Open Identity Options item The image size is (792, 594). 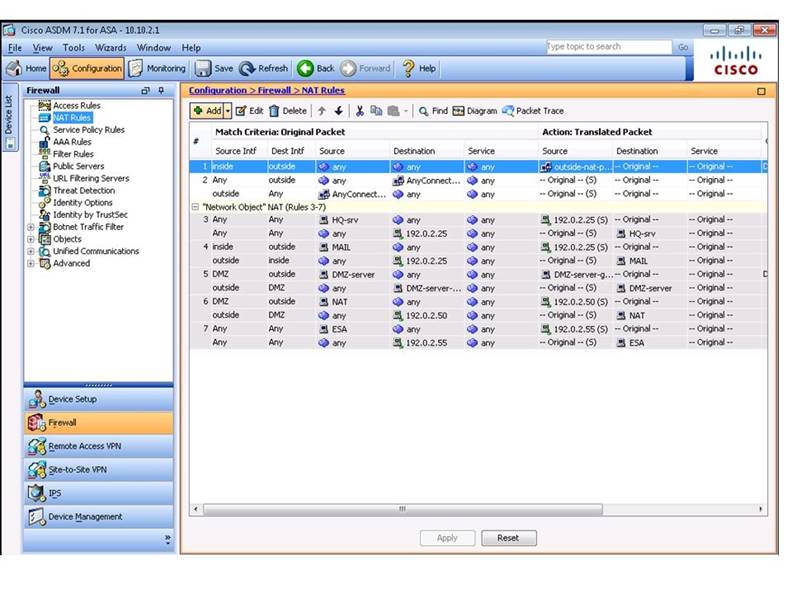[82, 203]
